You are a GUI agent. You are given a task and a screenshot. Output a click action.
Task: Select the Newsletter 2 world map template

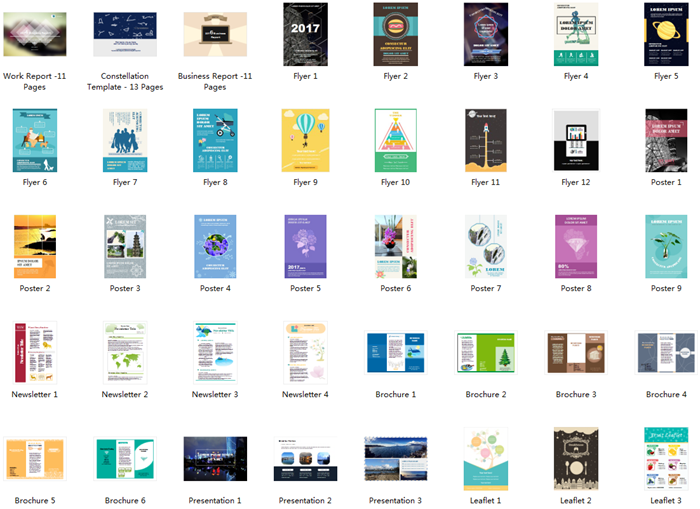click(x=125, y=352)
